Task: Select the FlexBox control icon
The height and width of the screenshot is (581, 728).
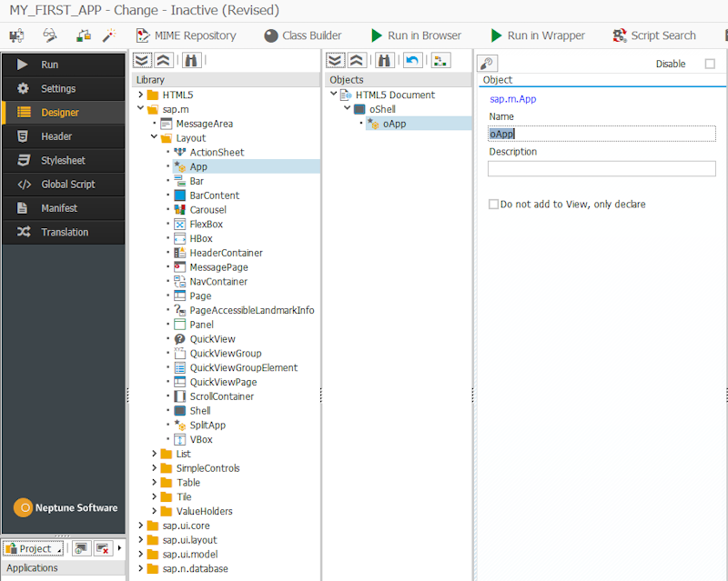Action: click(x=179, y=225)
